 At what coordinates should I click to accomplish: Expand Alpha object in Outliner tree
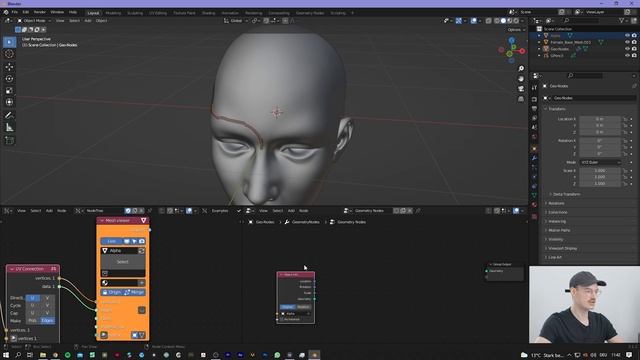point(539,36)
